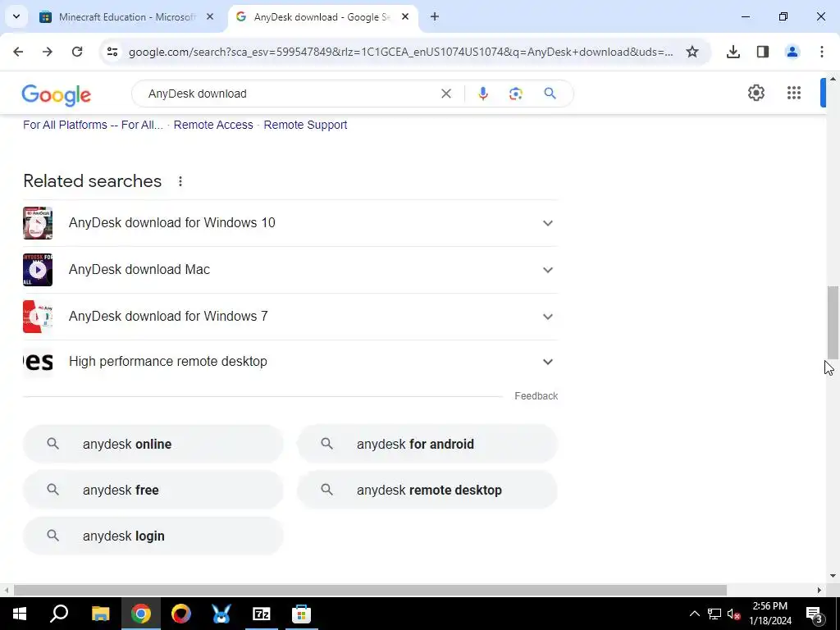
Task: Open the muted volume tray icon
Action: pyautogui.click(x=733, y=614)
